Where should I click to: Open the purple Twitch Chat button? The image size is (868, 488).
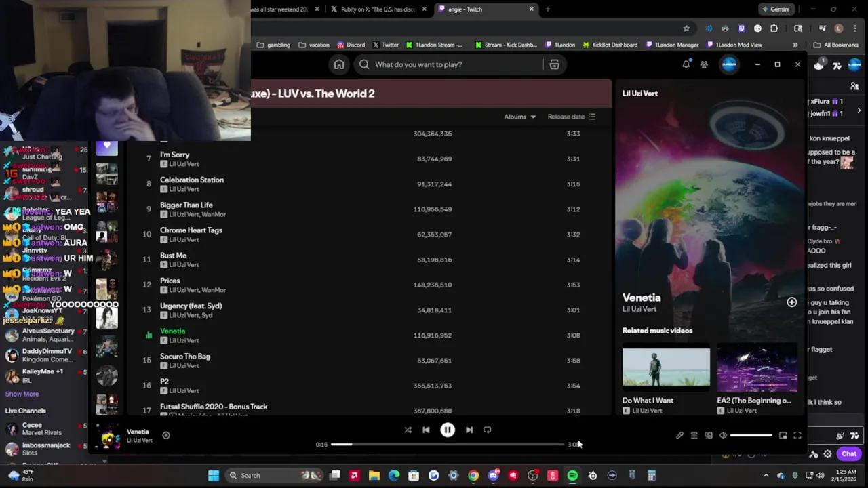point(849,454)
